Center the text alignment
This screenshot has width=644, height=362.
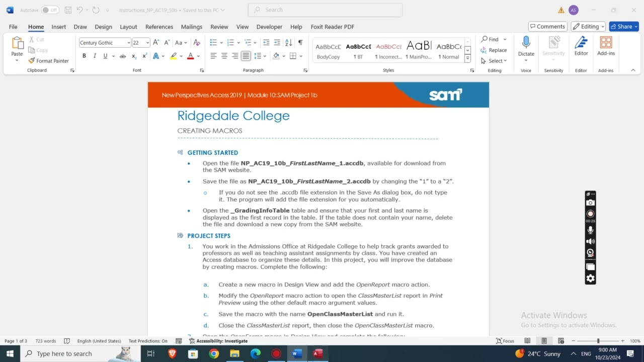(x=224, y=56)
